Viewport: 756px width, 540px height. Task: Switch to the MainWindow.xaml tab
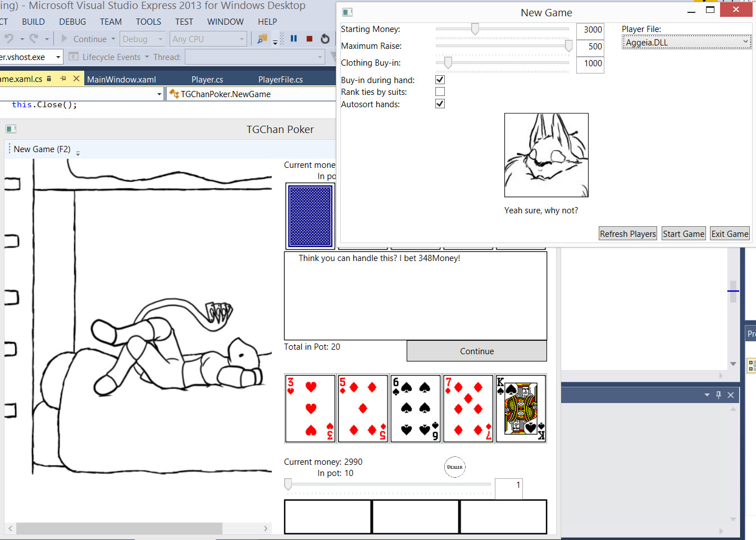[x=121, y=80]
